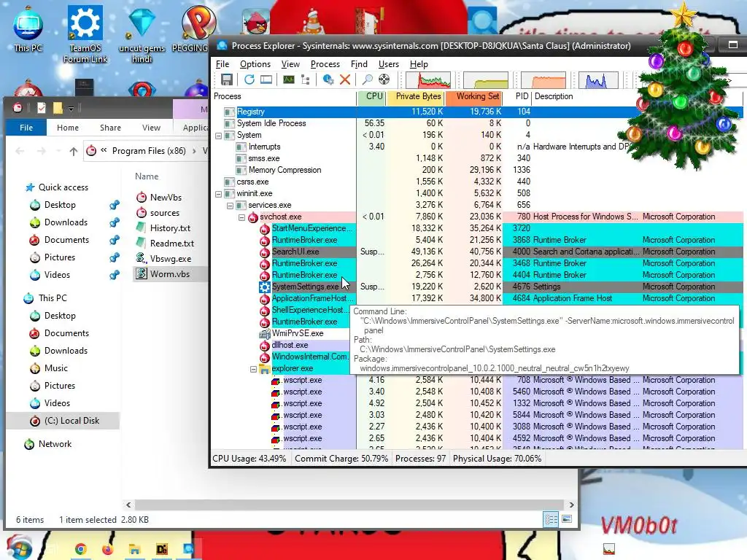Open Network in the navigation pane
747x560 pixels.
pos(55,444)
